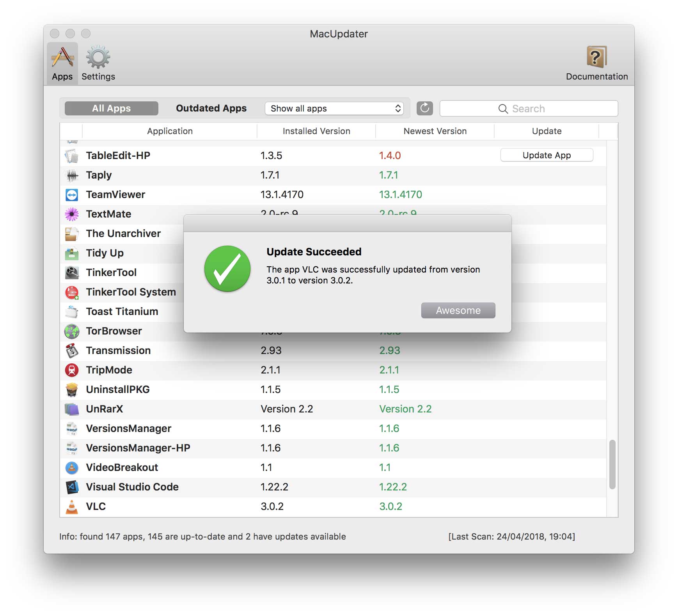The width and height of the screenshot is (678, 616).
Task: Switch to the All Apps tab
Action: pos(112,108)
